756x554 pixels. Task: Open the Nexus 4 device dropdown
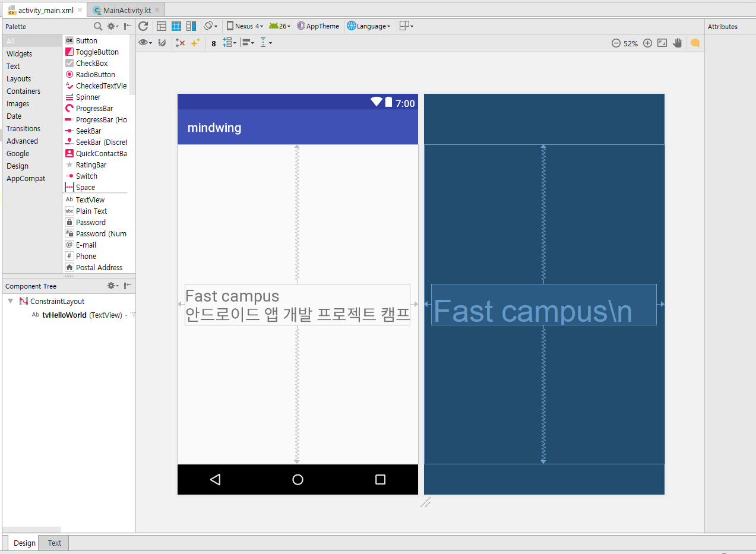click(245, 26)
